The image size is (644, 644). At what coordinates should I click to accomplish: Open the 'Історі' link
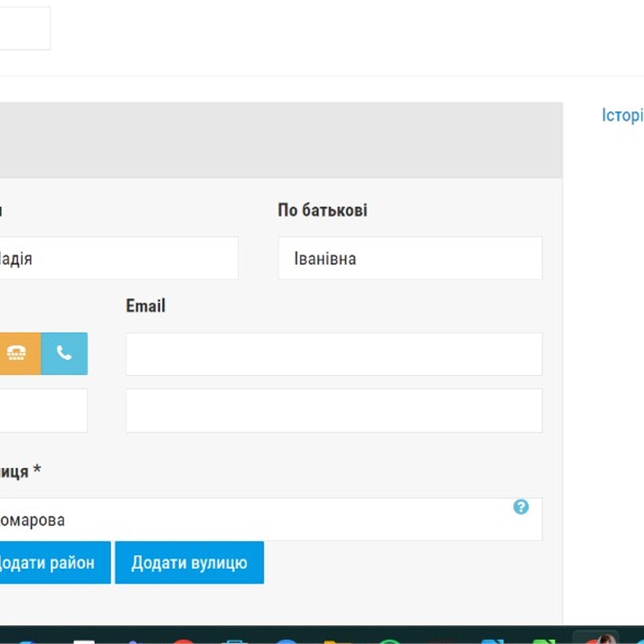[x=622, y=115]
